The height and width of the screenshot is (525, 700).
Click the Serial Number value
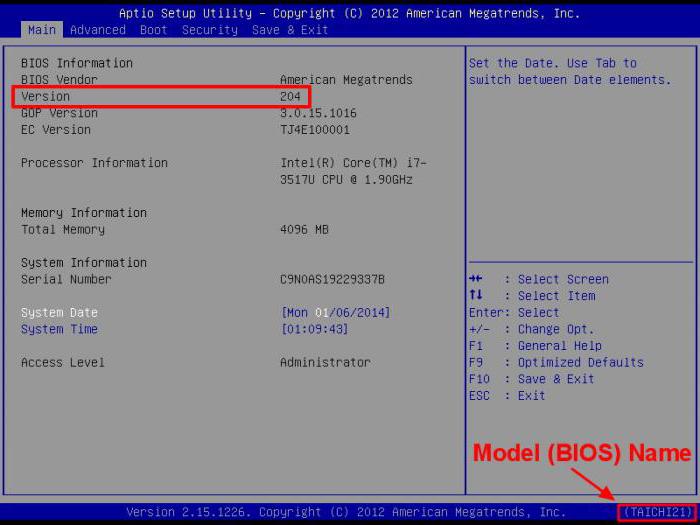(x=332, y=279)
